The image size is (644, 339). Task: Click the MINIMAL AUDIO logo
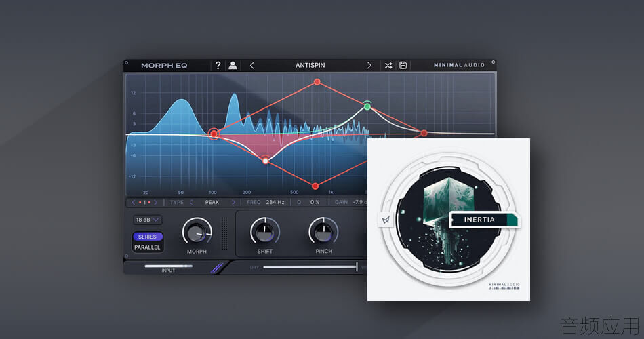coord(459,65)
